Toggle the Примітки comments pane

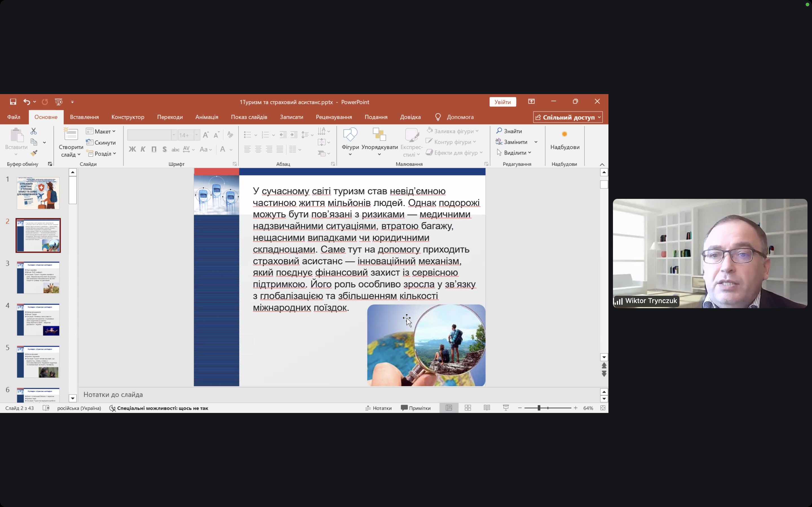tap(416, 408)
